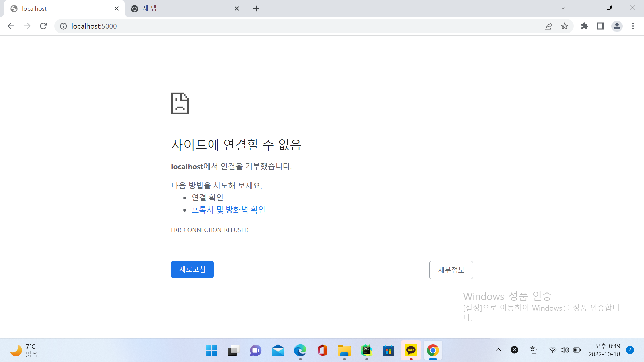This screenshot has width=644, height=362.
Task: Bookmark this page with the star icon
Action: (x=565, y=26)
